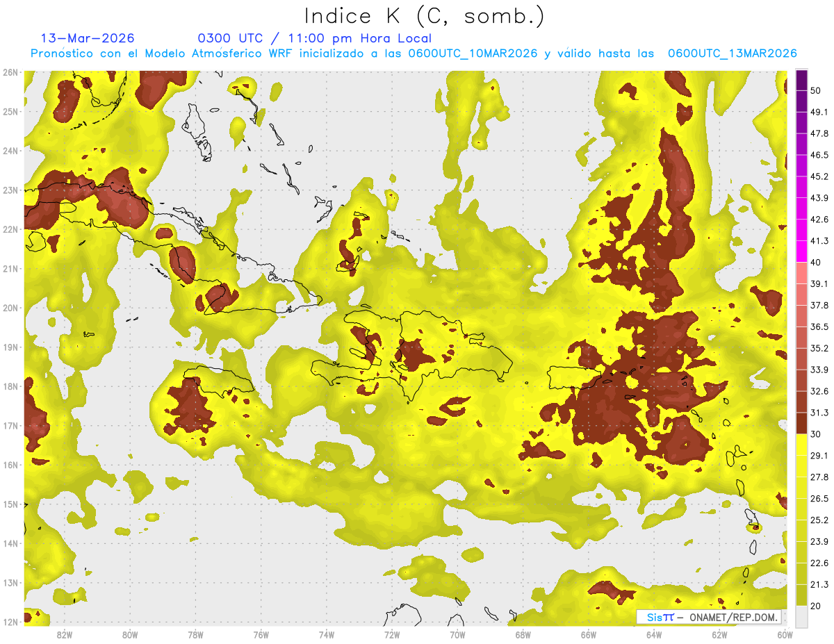Click the 17N latitude label

click(x=10, y=425)
